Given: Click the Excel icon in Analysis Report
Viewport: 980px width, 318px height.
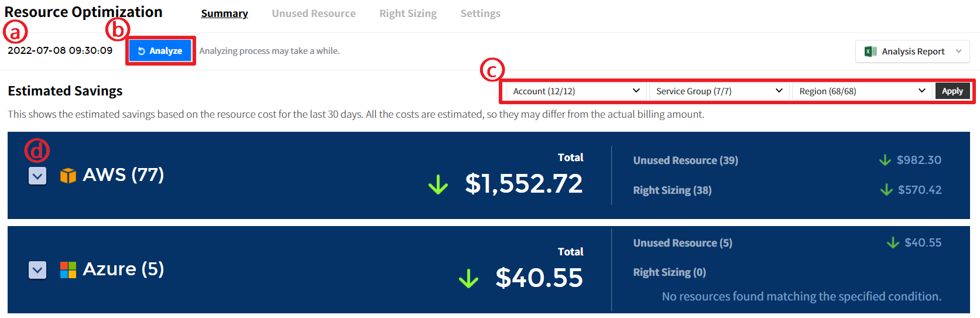Looking at the screenshot, I should coord(871,52).
